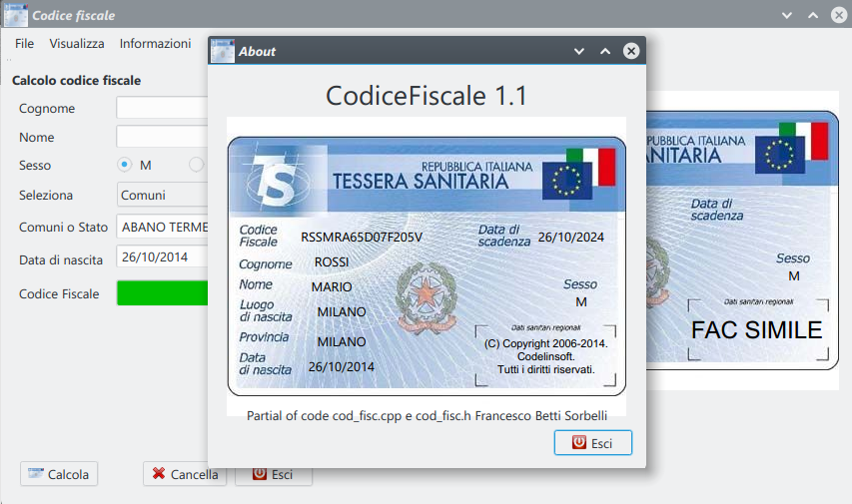Image resolution: width=852 pixels, height=504 pixels.
Task: Select the second Sesso radio button
Action: pyautogui.click(x=196, y=165)
